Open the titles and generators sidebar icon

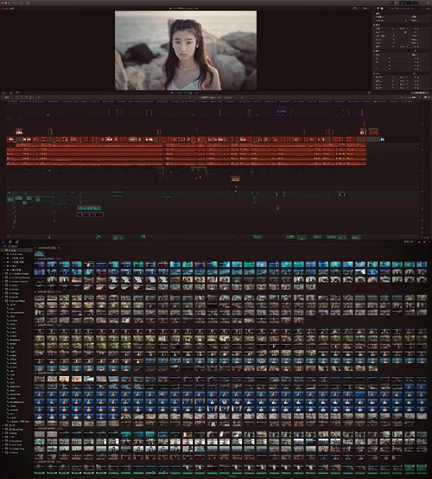(x=16, y=242)
